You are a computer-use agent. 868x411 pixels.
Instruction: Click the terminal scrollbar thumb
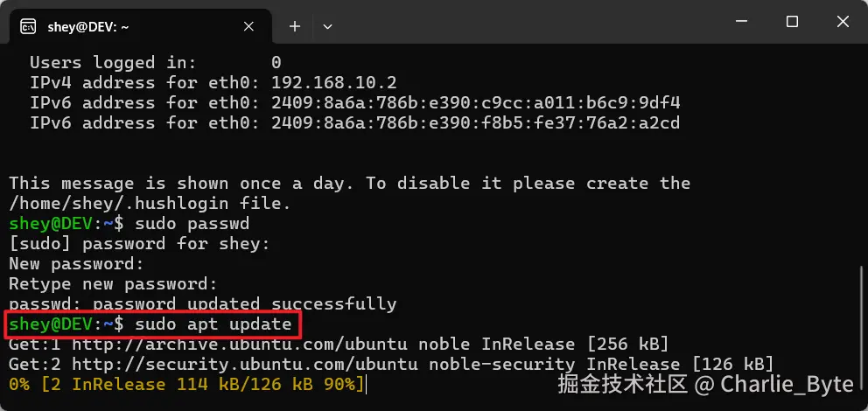(861, 329)
